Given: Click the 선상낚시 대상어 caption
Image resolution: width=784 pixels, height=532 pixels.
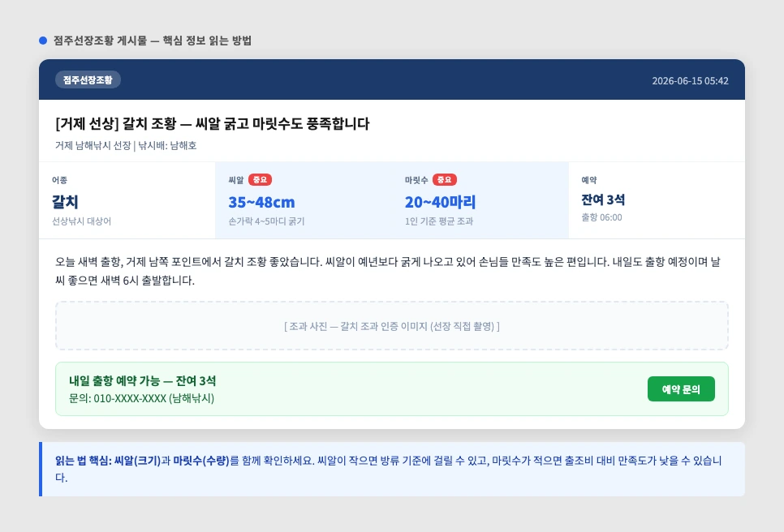Looking at the screenshot, I should [x=81, y=221].
